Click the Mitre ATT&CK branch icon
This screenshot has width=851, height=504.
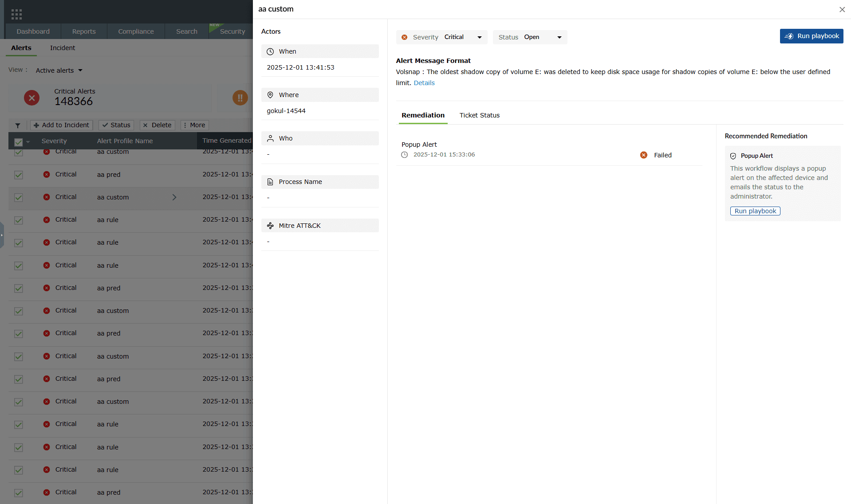[270, 225]
